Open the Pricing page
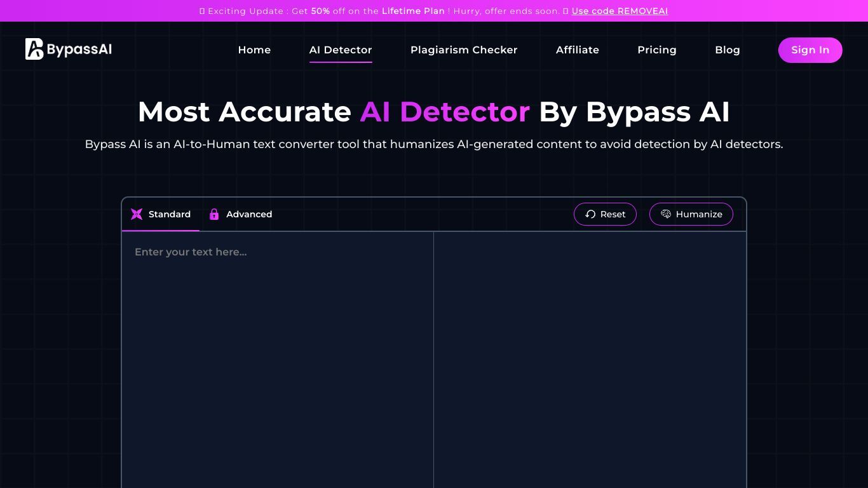Viewport: 868px width, 488px height. click(657, 50)
